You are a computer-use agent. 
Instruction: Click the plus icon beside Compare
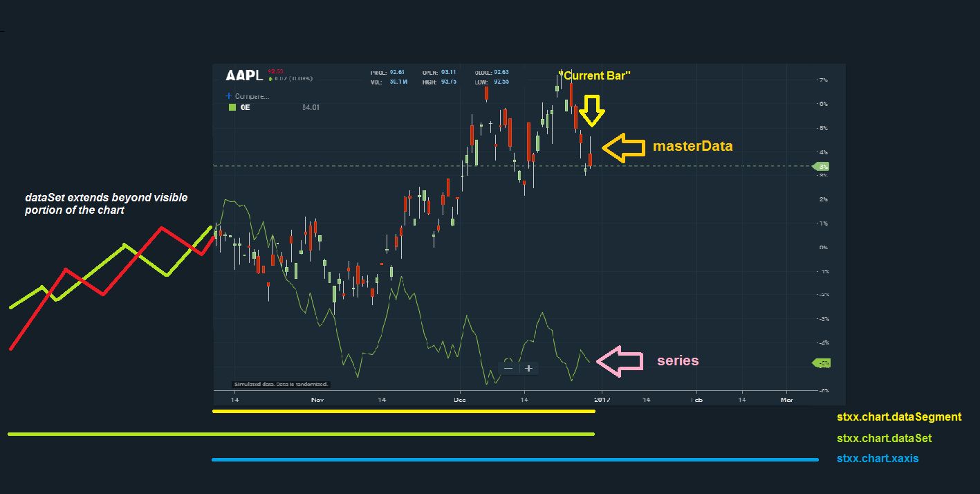pos(229,96)
